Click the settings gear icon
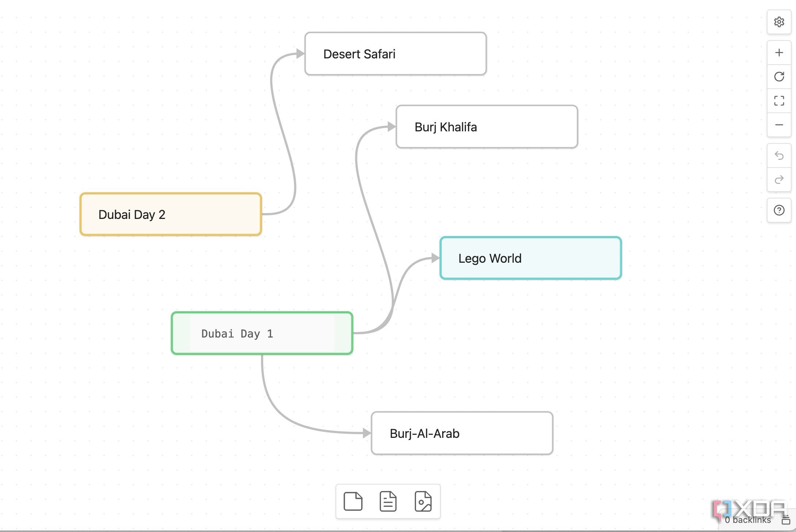796x532 pixels. [x=778, y=22]
